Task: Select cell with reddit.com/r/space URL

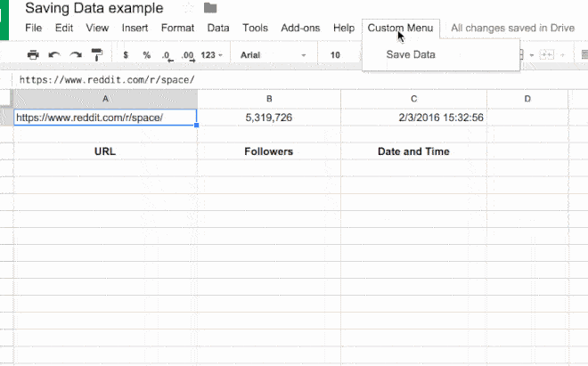Action: tap(105, 118)
